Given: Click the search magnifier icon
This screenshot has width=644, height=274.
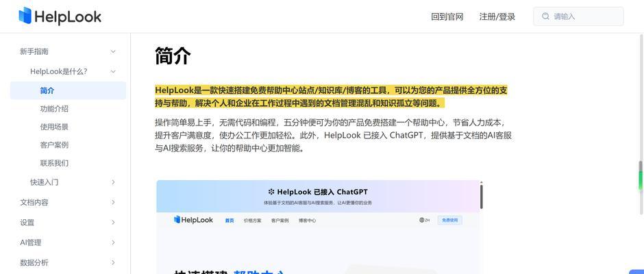Looking at the screenshot, I should [545, 16].
